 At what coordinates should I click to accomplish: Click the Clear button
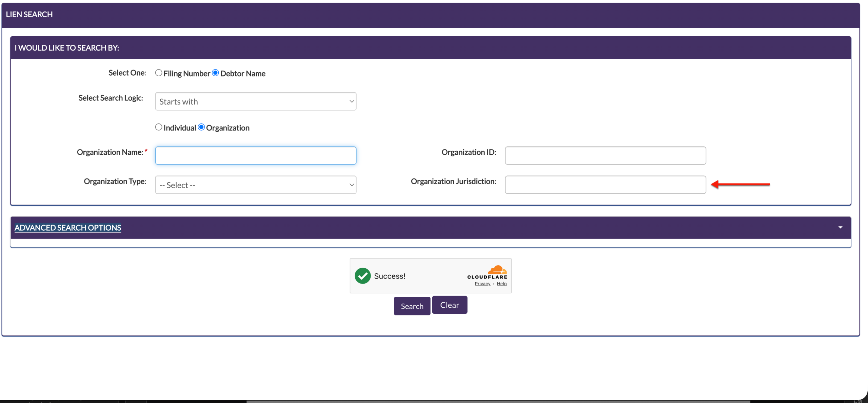pyautogui.click(x=450, y=305)
